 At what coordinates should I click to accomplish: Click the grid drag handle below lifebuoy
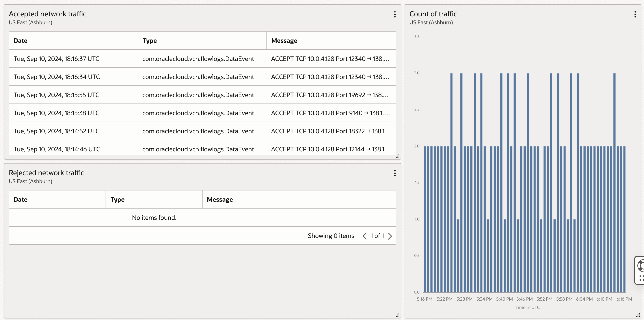[641, 278]
